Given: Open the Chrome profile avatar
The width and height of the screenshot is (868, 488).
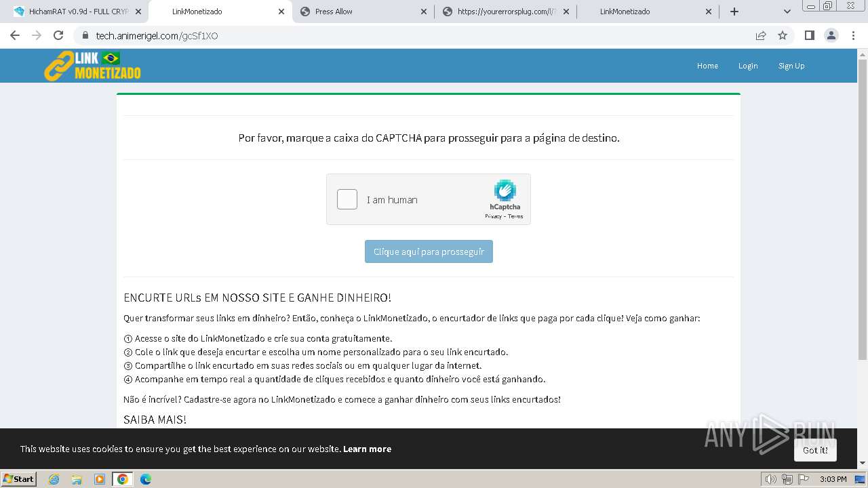Looking at the screenshot, I should pos(831,35).
